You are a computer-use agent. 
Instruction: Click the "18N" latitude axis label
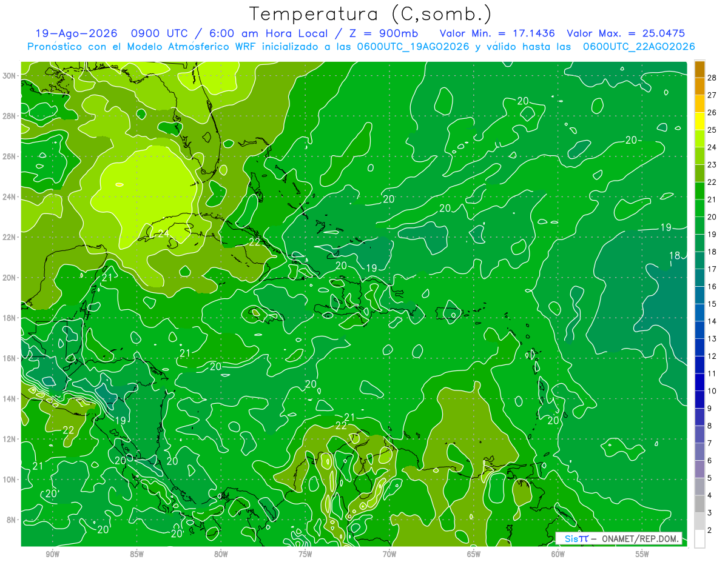pyautogui.click(x=10, y=318)
